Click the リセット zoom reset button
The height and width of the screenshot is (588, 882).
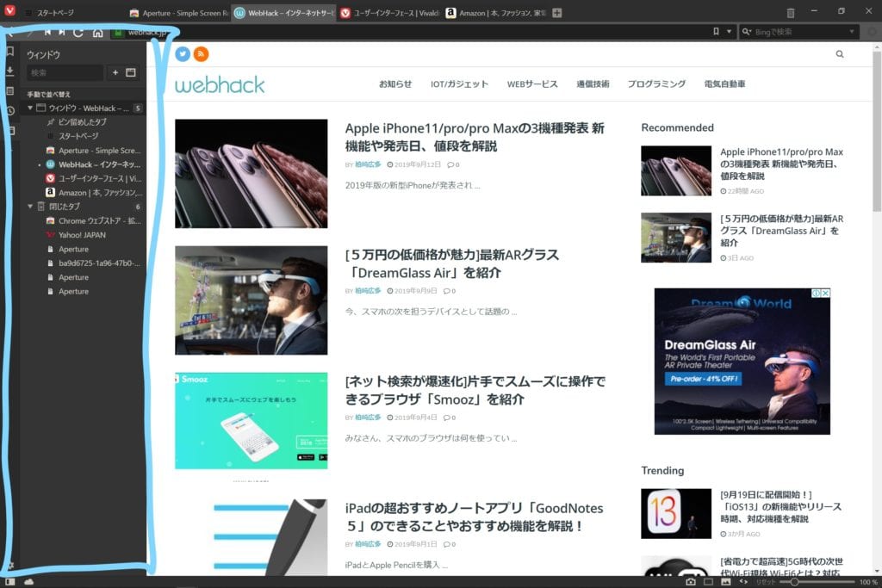(766, 582)
